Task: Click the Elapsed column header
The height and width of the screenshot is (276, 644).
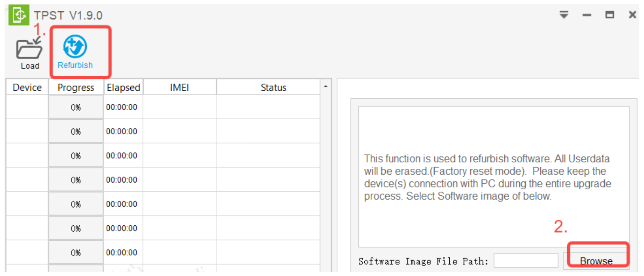Action: 123,87
